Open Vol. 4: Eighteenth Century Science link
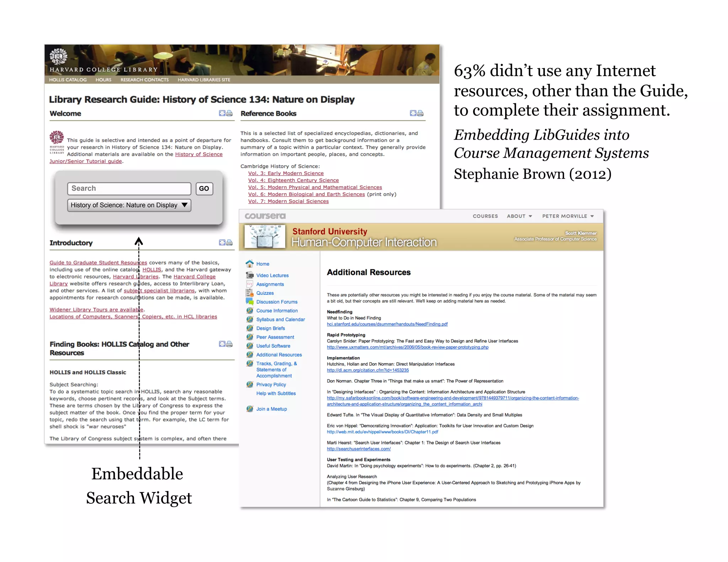The height and width of the screenshot is (562, 728). pos(293,180)
